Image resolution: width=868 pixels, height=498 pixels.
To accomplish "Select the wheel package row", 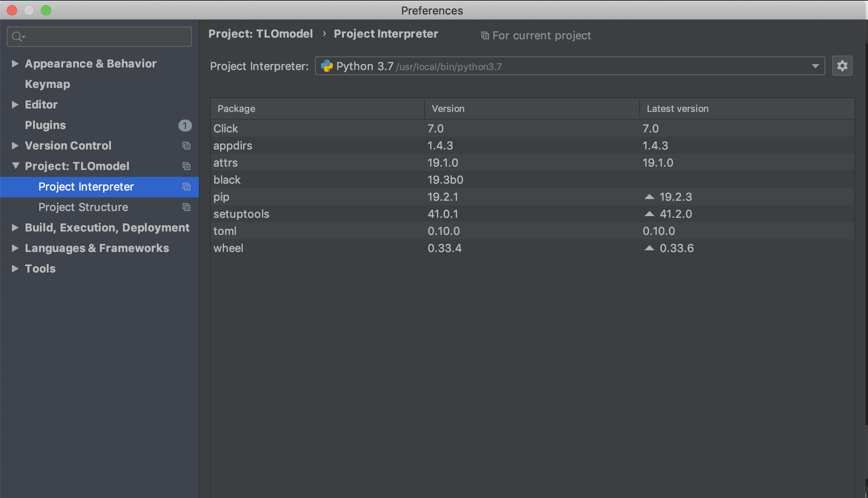I will click(x=533, y=248).
